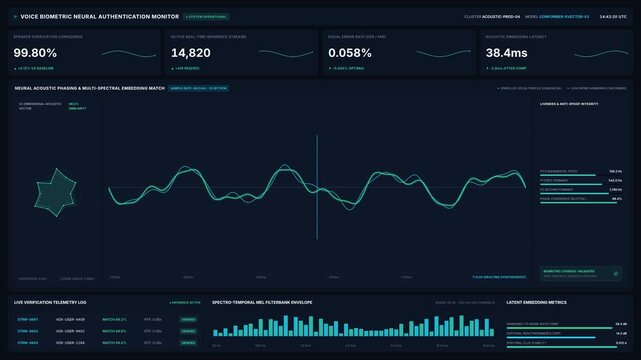Click the Verified badge on the VOX-USER-4409 row

point(188,320)
